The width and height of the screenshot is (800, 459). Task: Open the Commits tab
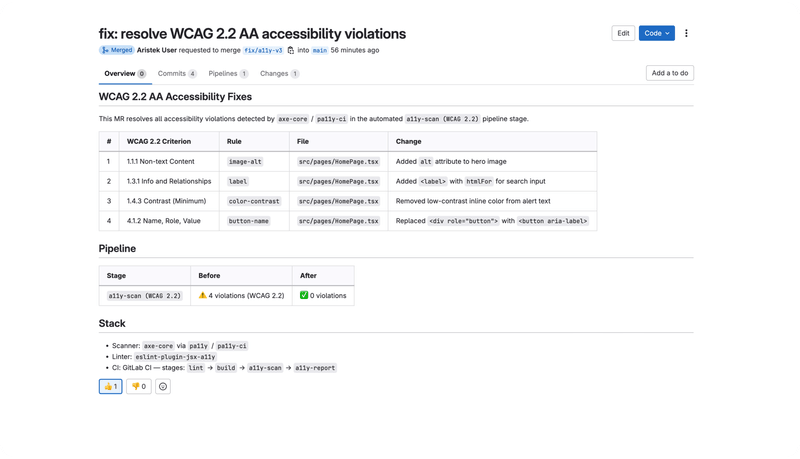[x=177, y=73]
